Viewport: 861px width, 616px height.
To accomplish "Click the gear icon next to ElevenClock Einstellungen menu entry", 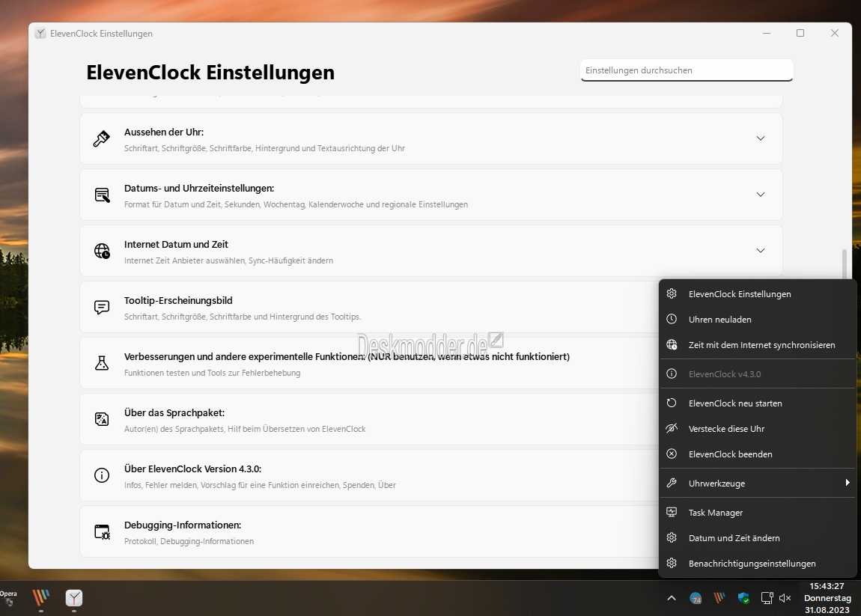I will click(x=672, y=293).
